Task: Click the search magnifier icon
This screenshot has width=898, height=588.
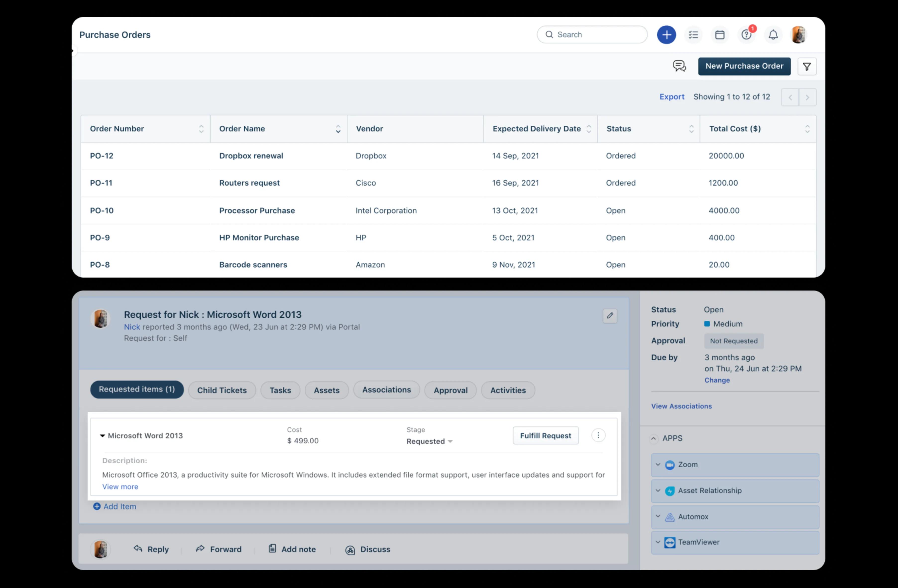Action: [x=549, y=35]
